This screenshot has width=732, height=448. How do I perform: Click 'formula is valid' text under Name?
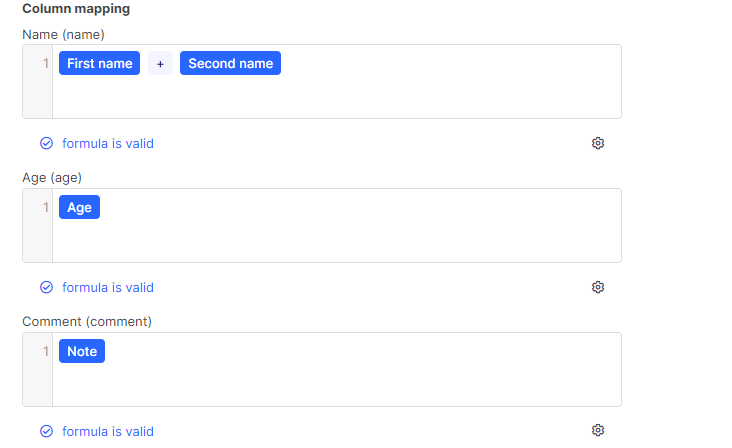(108, 143)
